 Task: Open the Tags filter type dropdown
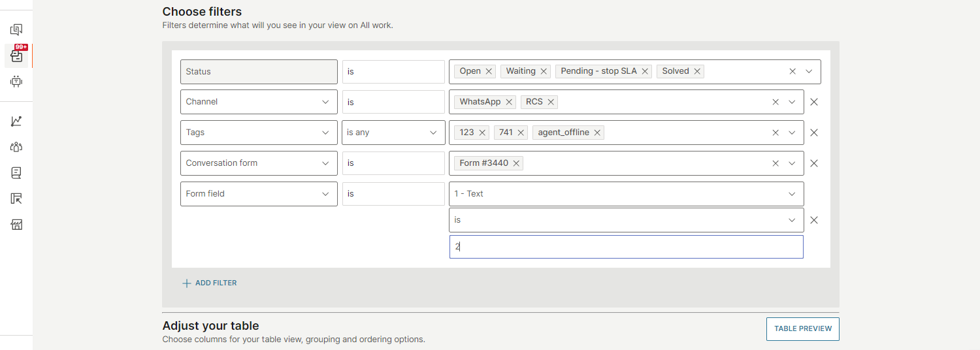click(x=259, y=133)
